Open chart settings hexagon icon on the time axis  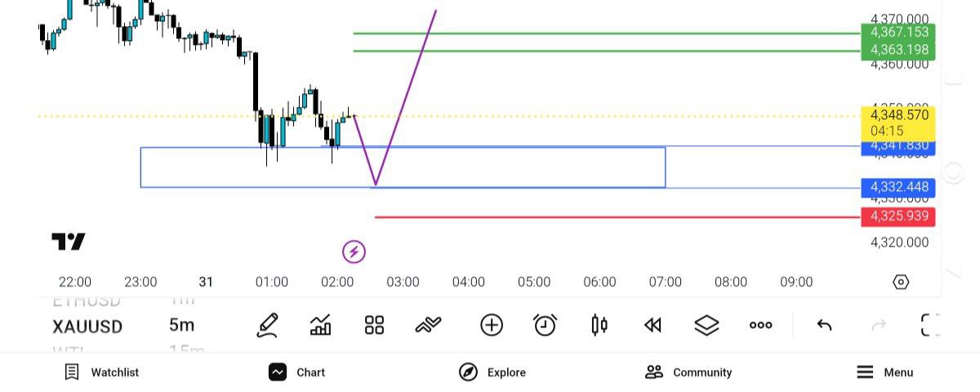click(x=901, y=282)
